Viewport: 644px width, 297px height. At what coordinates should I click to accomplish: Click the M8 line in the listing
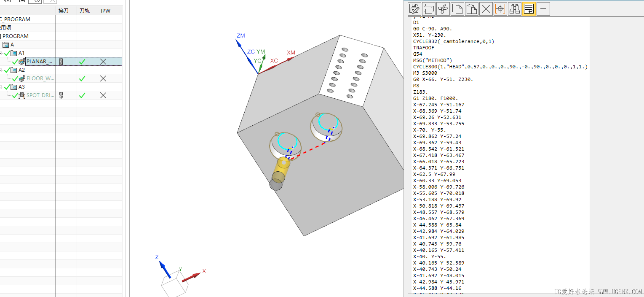416,86
